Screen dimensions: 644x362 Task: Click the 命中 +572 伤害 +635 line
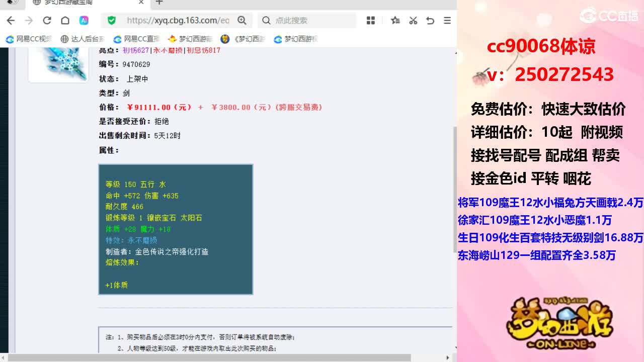pos(142,196)
